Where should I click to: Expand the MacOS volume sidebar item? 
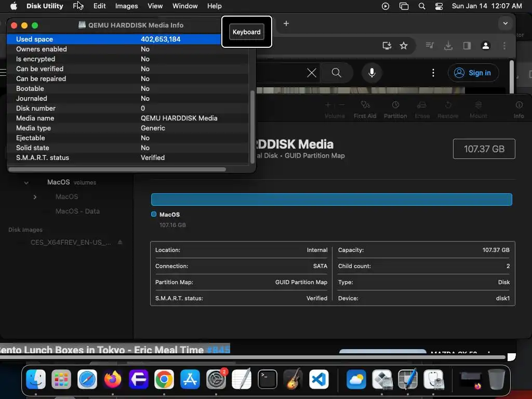[x=35, y=197]
